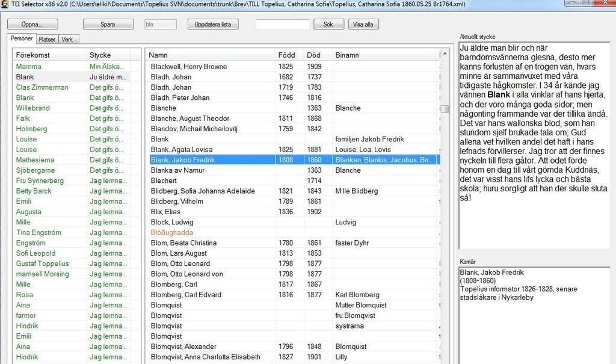616x364 pixels.
Task: Switch to the Personer tab
Action: coord(22,39)
